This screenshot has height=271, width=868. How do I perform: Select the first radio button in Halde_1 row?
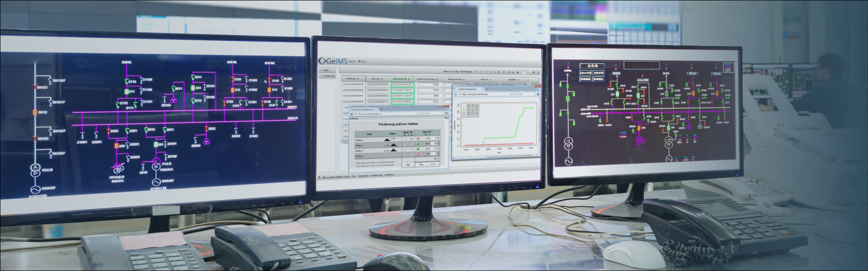[x=406, y=139]
